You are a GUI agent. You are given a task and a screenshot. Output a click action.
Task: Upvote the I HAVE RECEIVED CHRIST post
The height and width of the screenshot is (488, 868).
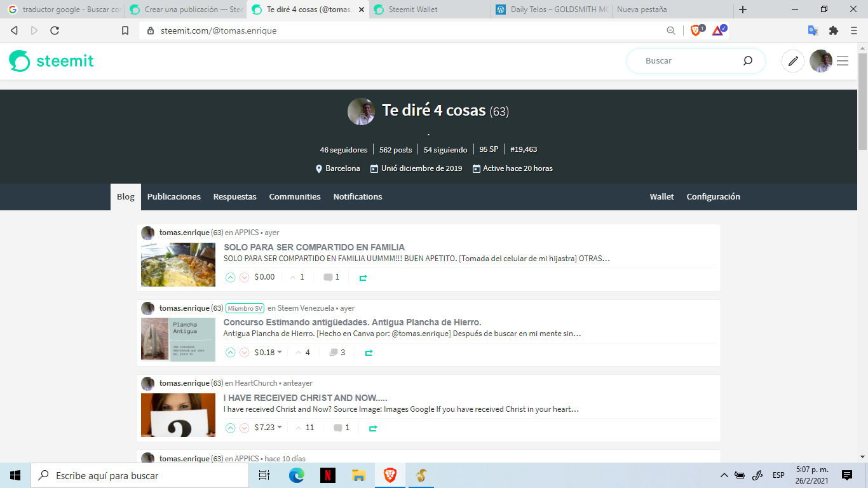coord(230,428)
